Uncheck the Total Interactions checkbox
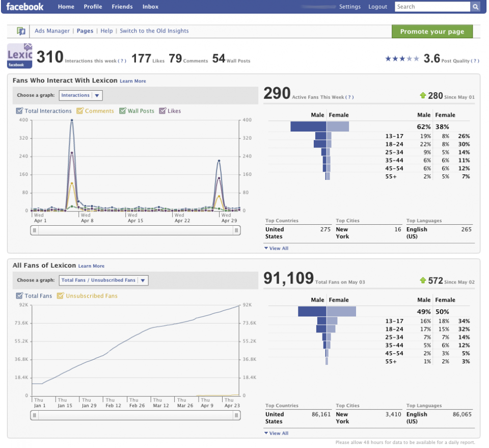The width and height of the screenshot is (489, 448). click(x=19, y=111)
